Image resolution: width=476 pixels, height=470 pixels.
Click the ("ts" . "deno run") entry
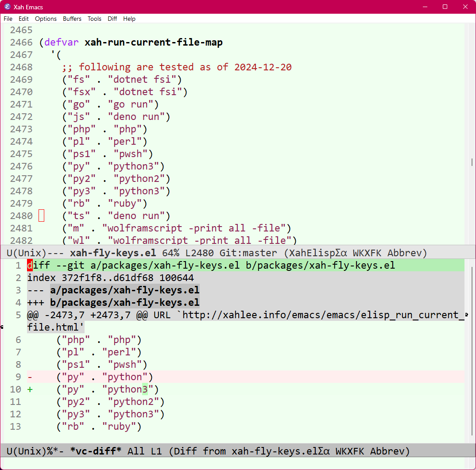pos(116,216)
